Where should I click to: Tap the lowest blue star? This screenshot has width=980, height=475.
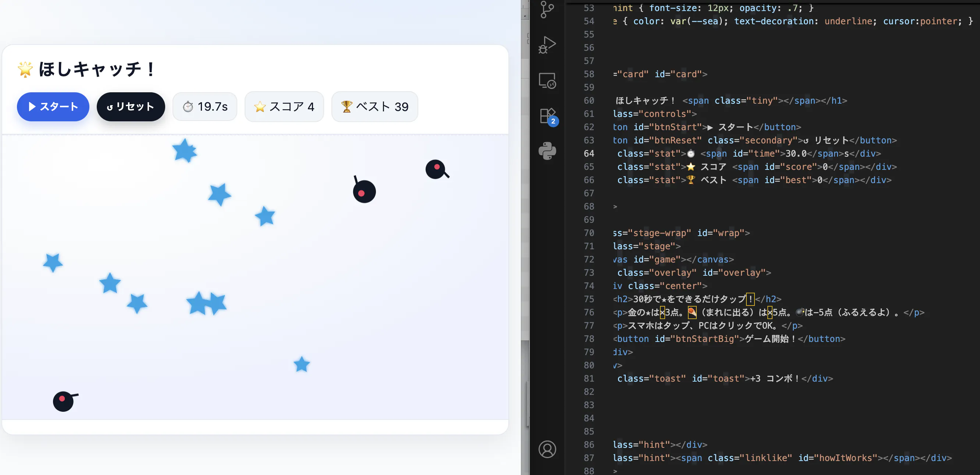[302, 364]
